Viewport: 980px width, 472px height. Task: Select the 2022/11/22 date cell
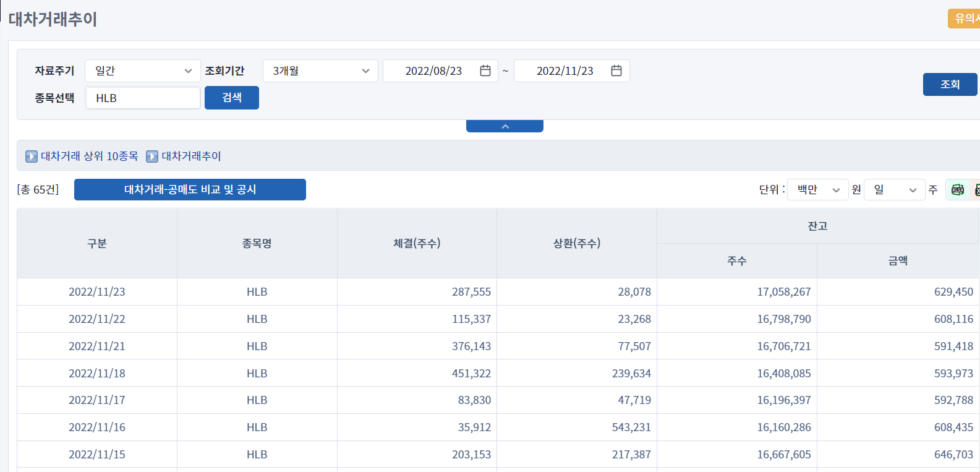pyautogui.click(x=97, y=319)
